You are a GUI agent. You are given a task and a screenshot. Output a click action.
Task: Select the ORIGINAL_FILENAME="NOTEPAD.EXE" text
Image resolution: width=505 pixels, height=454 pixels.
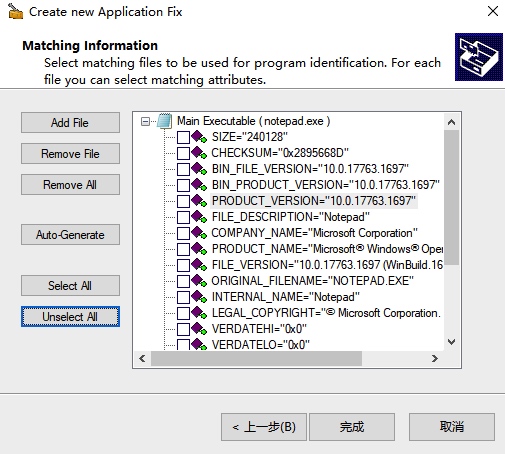312,281
